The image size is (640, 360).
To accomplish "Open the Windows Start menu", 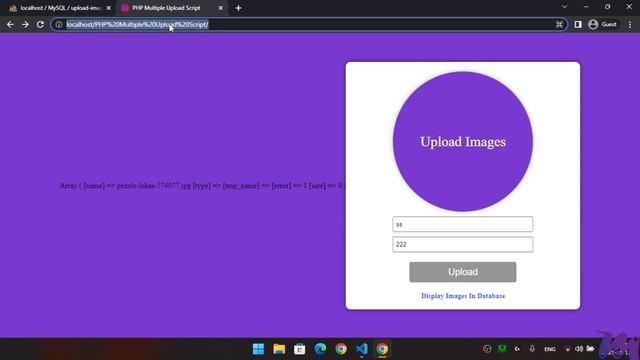I will pos(258,349).
